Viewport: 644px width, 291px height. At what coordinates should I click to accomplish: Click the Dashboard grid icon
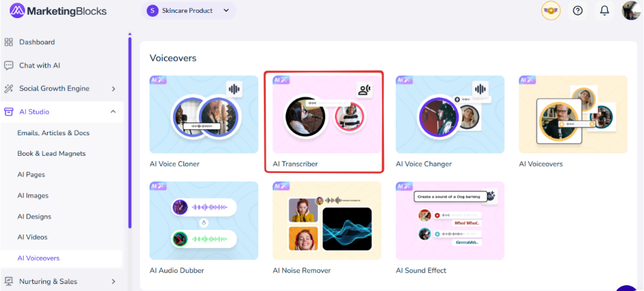9,42
